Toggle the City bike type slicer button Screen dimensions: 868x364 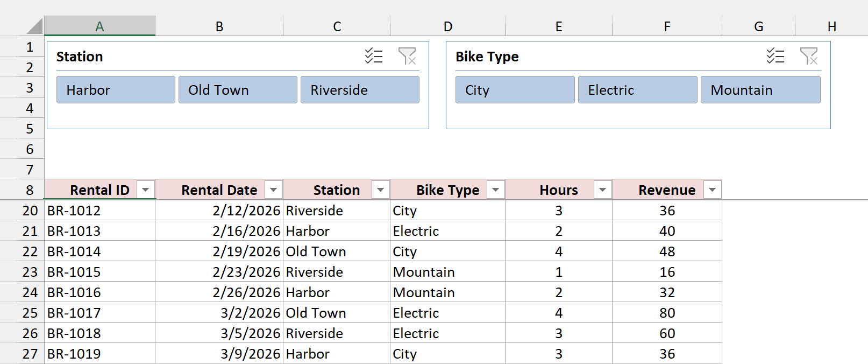coord(515,89)
